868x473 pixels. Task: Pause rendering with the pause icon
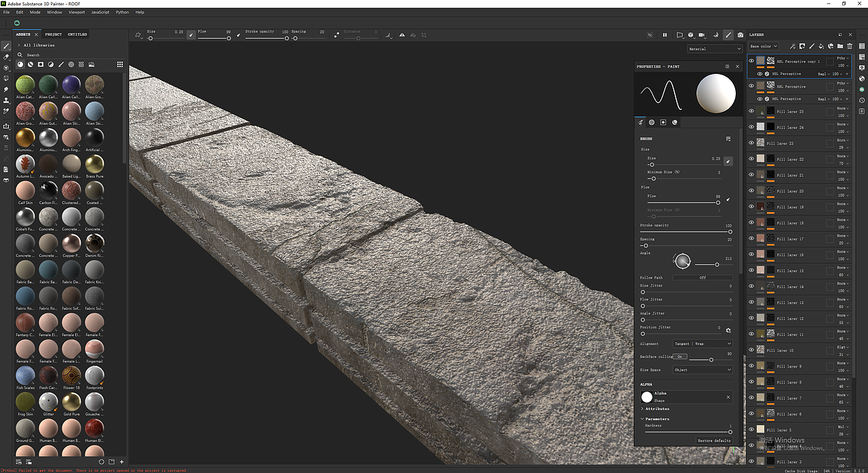click(x=665, y=35)
